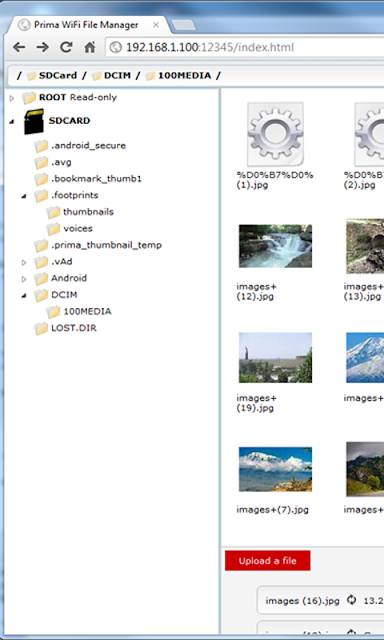Click the browser Forward arrow icon
The width and height of the screenshot is (384, 640).
[42, 47]
